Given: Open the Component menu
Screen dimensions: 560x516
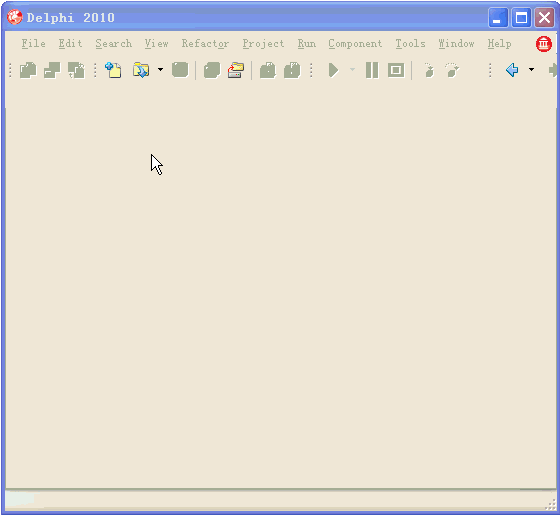Looking at the screenshot, I should [x=355, y=44].
